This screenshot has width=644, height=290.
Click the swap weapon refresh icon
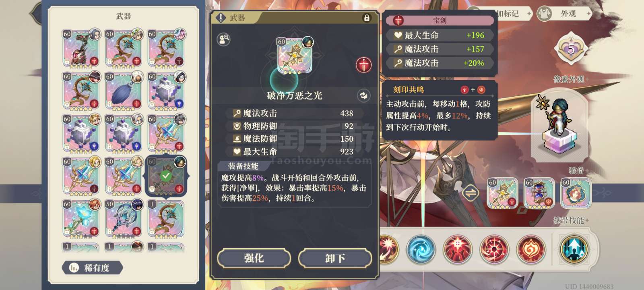point(363,95)
